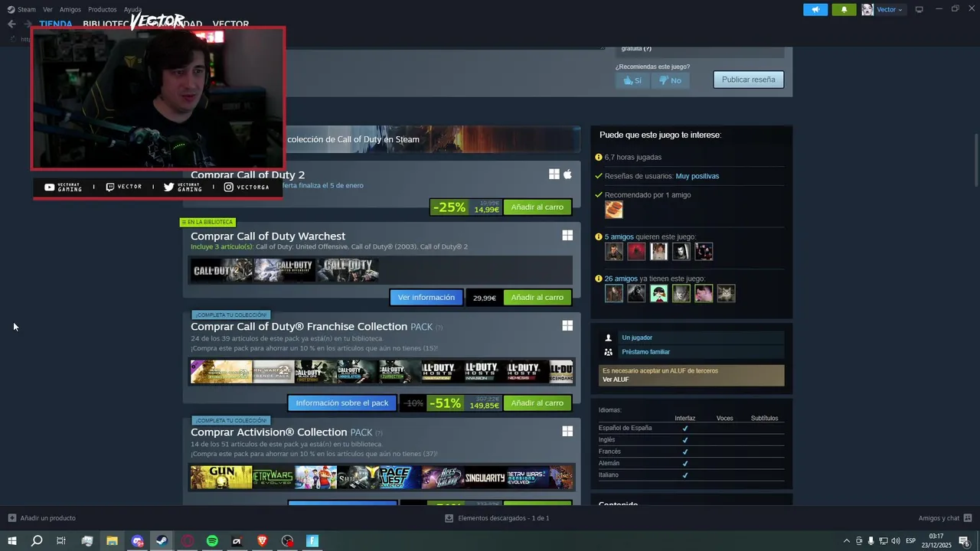The height and width of the screenshot is (551, 980).
Task: Click the microphone tray icon
Action: pyautogui.click(x=871, y=541)
